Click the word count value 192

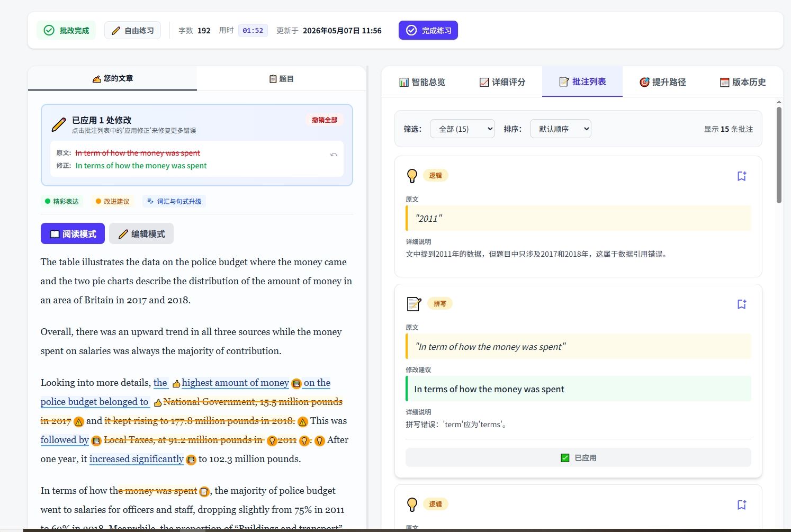pos(204,31)
